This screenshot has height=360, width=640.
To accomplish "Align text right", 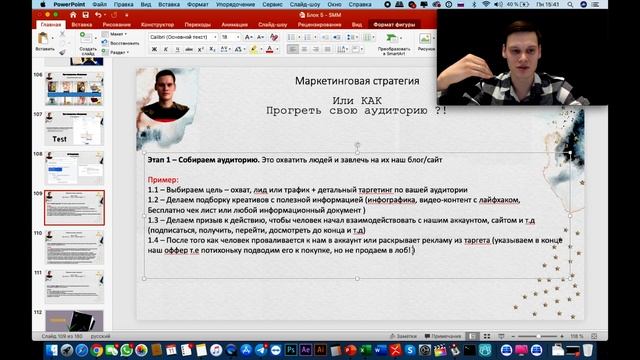I will coord(316,49).
